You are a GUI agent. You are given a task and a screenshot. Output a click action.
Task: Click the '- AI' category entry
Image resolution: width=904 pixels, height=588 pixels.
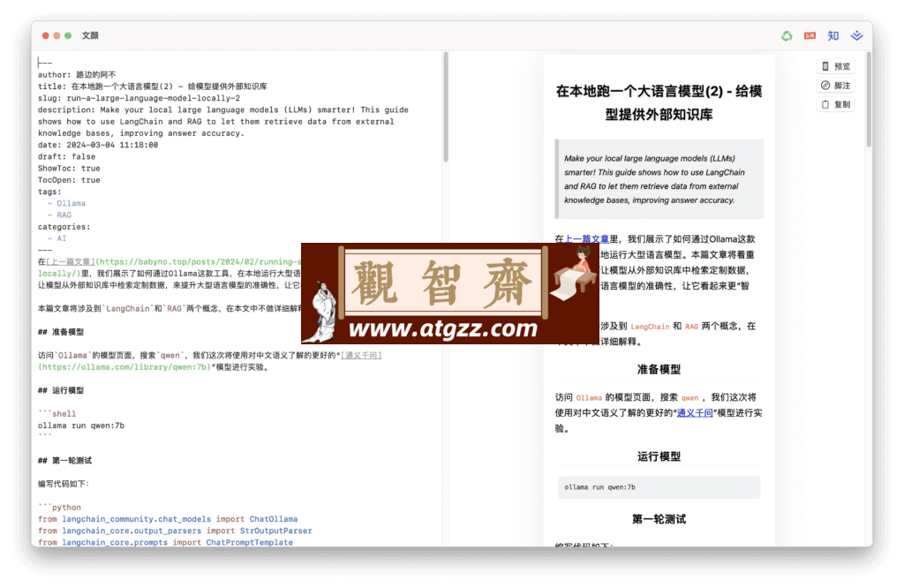coord(56,238)
